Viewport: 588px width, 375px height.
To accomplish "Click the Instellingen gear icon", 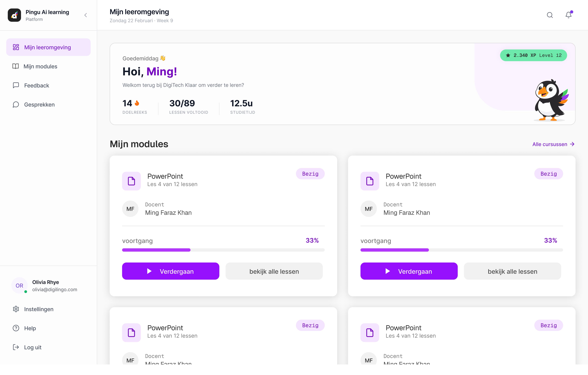I will [16, 309].
